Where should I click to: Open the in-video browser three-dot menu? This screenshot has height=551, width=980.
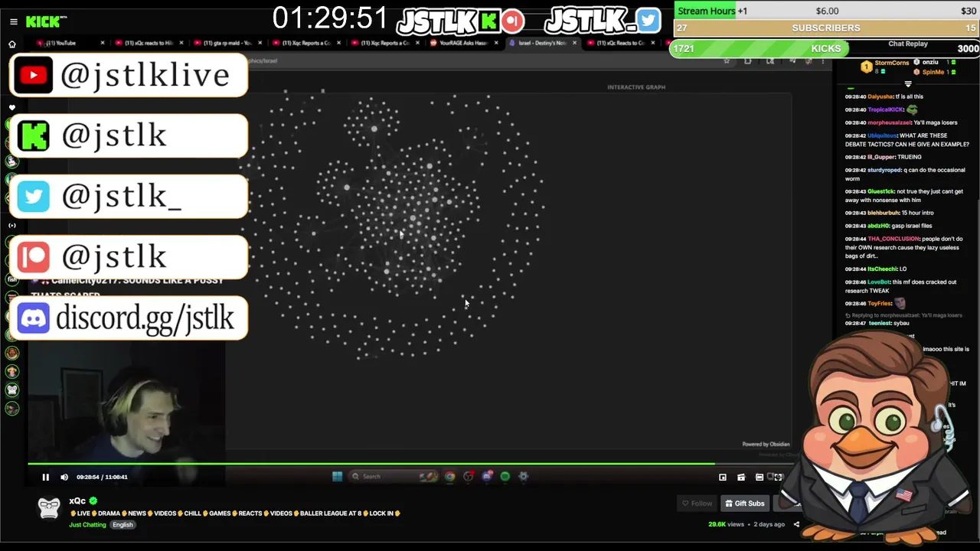point(823,60)
